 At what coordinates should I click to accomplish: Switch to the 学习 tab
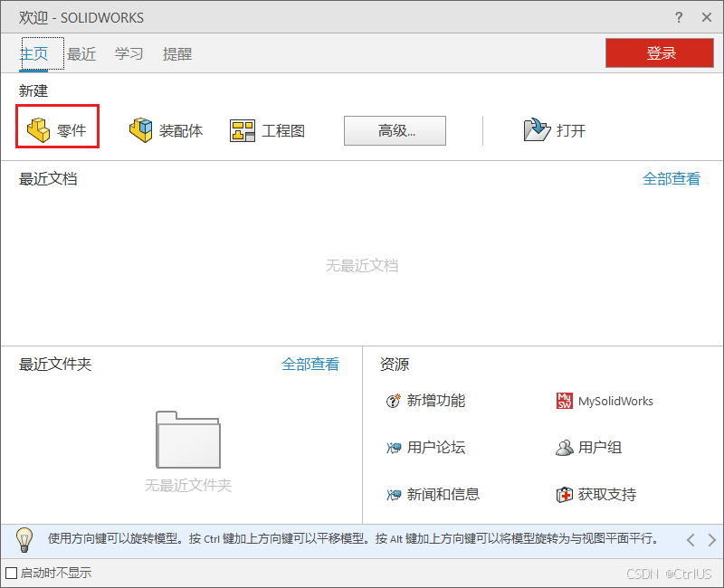(x=129, y=54)
